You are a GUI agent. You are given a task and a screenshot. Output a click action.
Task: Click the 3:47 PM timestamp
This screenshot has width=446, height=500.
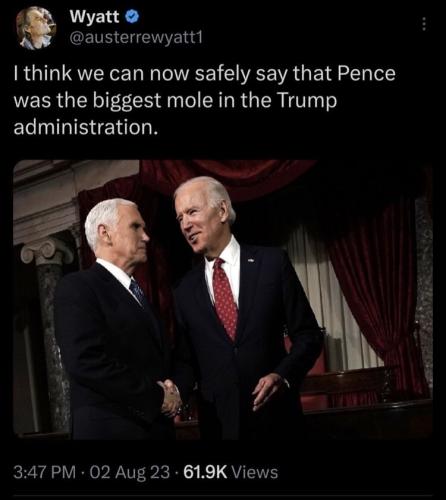point(45,472)
